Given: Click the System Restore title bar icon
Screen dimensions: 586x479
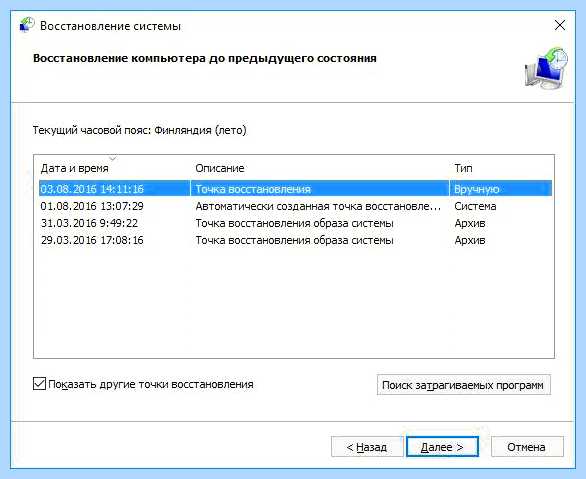Looking at the screenshot, I should [x=27, y=25].
